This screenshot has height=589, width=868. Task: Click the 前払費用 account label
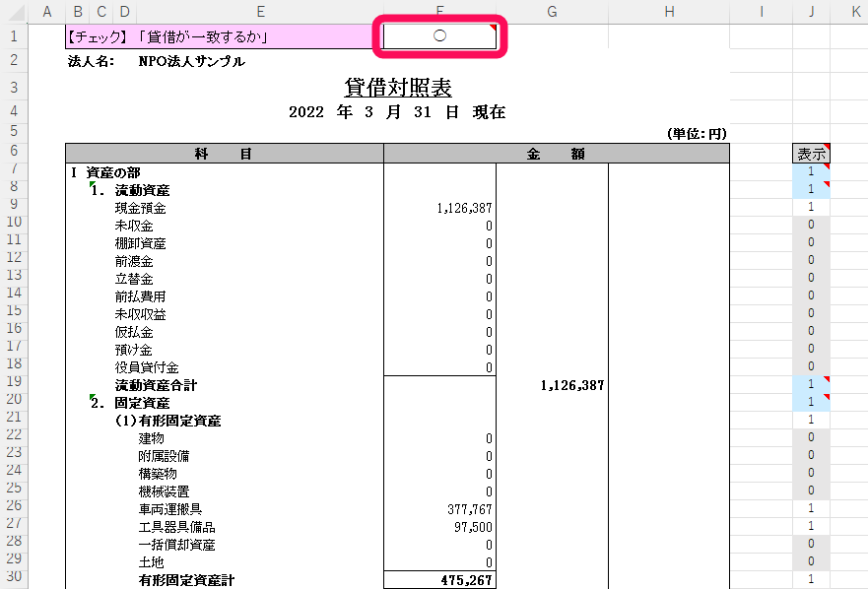pyautogui.click(x=141, y=296)
